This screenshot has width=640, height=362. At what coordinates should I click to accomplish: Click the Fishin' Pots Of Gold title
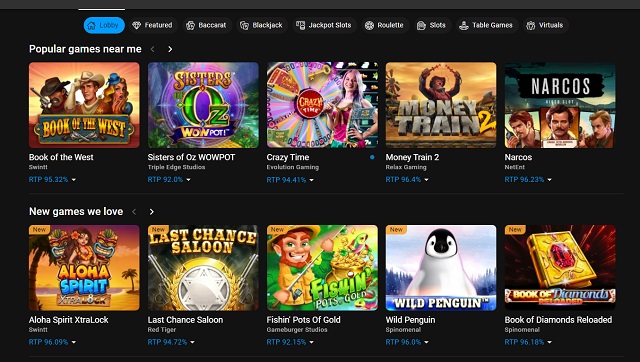[303, 320]
